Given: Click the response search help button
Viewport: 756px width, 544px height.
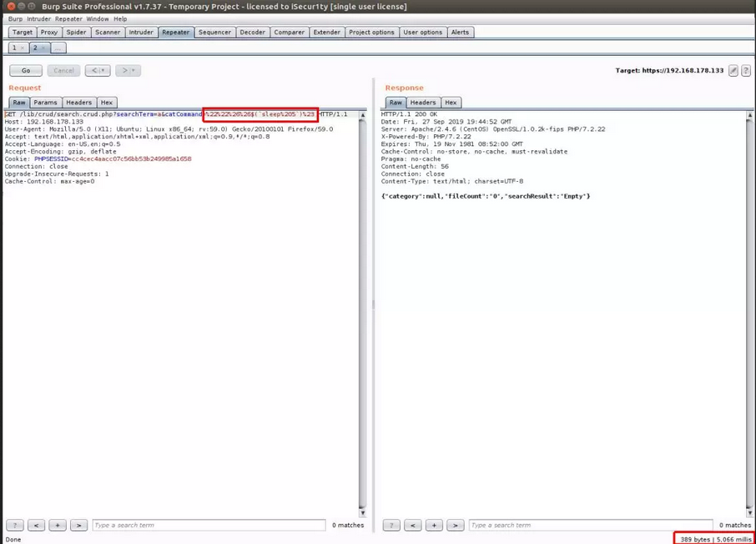Looking at the screenshot, I should pos(391,526).
